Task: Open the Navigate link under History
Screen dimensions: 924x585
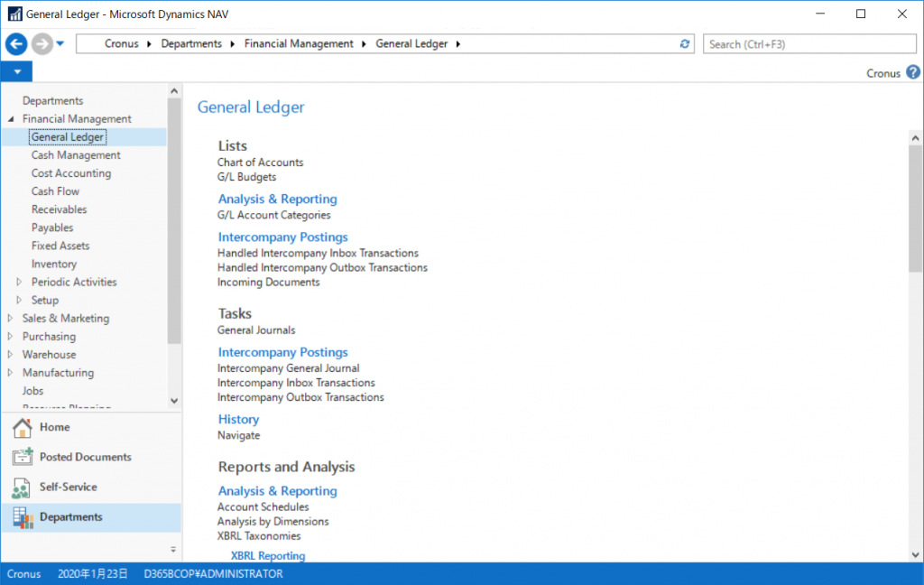Action: click(x=238, y=436)
